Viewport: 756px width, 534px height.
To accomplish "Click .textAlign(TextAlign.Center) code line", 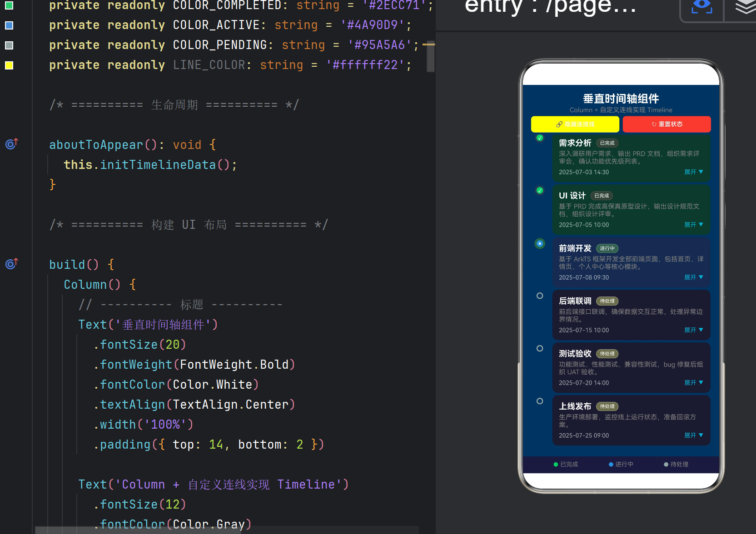I will (194, 405).
